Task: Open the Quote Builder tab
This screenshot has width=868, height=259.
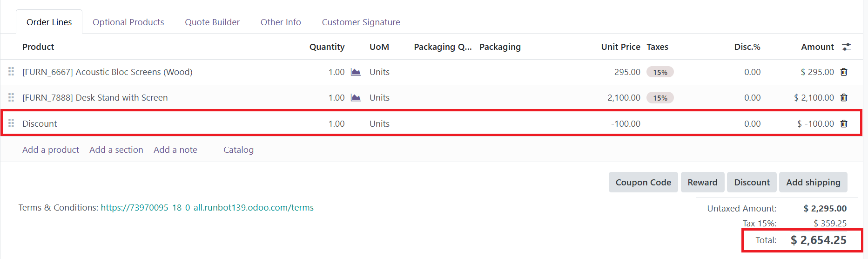Action: pyautogui.click(x=212, y=22)
